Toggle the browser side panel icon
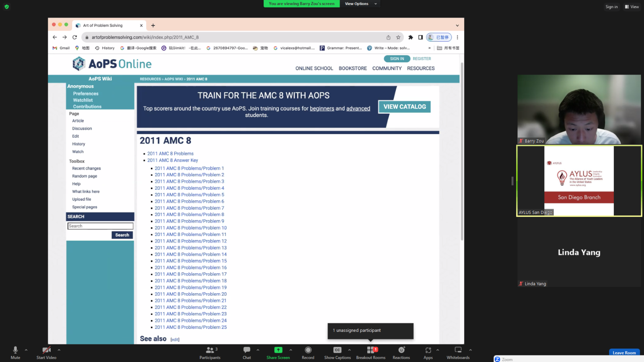The width and height of the screenshot is (644, 362). coord(421,37)
